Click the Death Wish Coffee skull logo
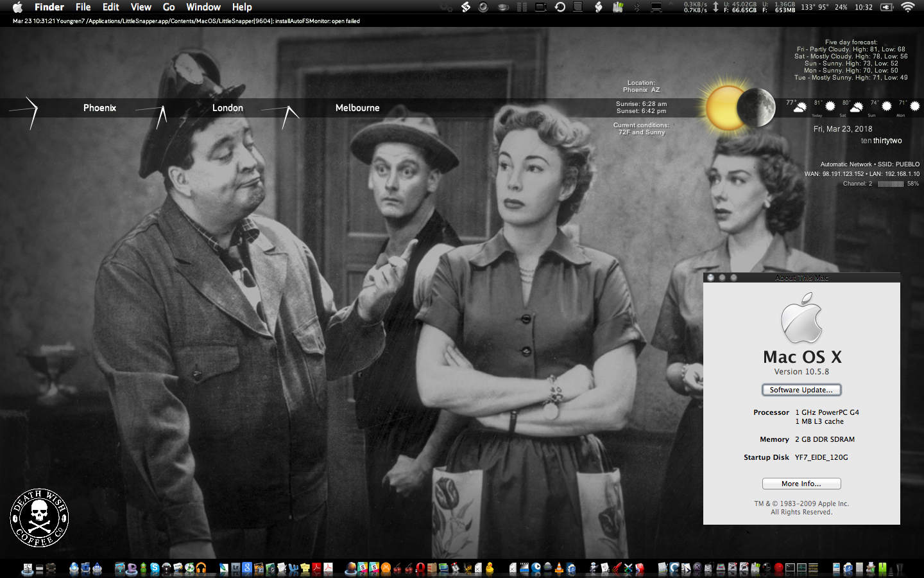 (39, 518)
